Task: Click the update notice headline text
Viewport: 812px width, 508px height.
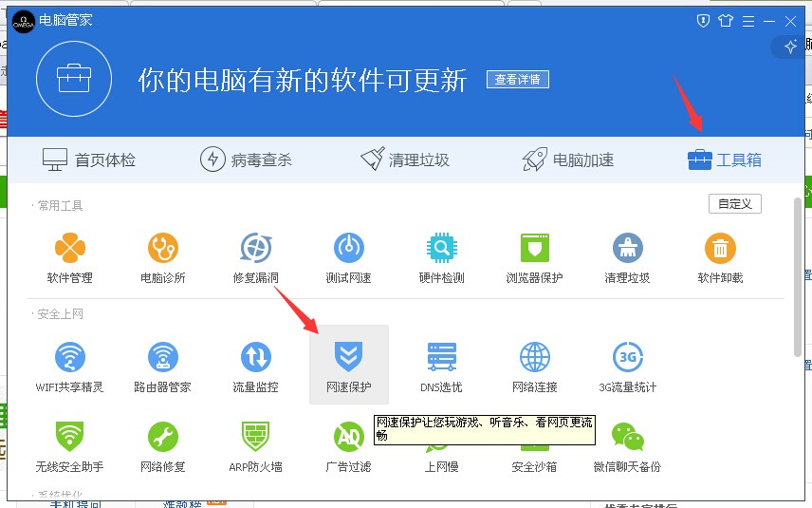Action: [303, 80]
